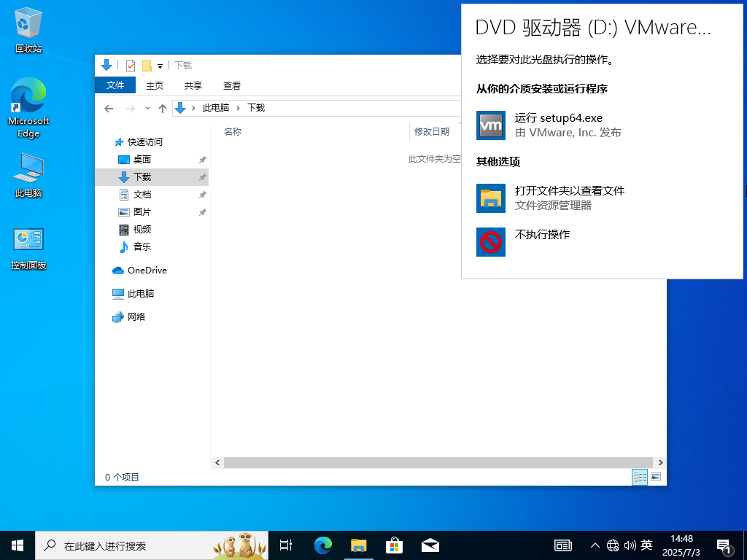Click the Explorer forward arrow
The height and width of the screenshot is (560, 747).
coord(130,109)
